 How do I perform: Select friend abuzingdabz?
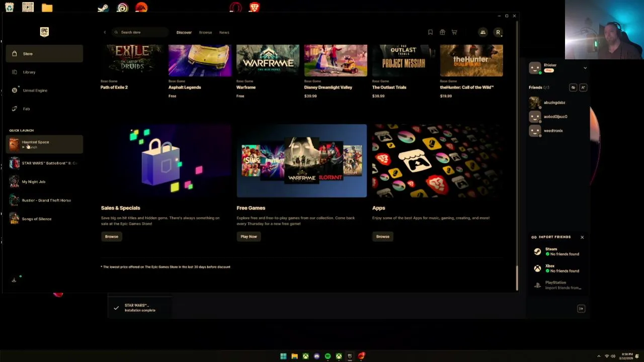pos(557,103)
